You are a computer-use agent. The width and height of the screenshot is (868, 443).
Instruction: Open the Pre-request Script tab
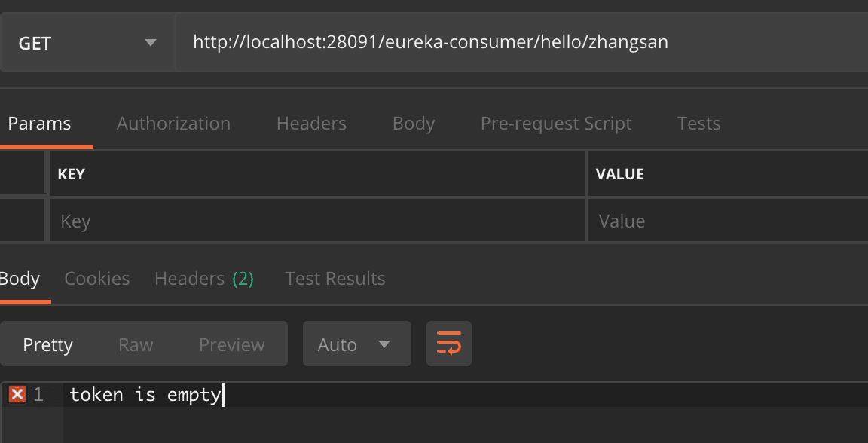pos(556,124)
